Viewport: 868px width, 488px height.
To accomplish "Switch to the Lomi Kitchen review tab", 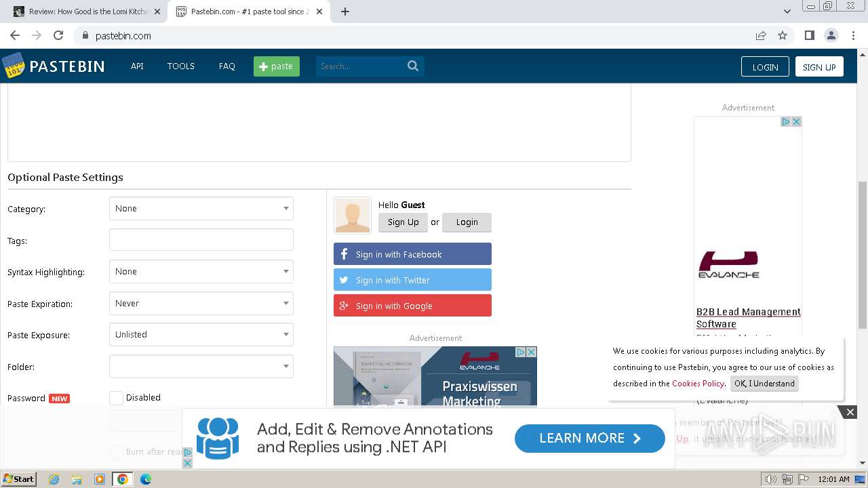I will point(86,12).
